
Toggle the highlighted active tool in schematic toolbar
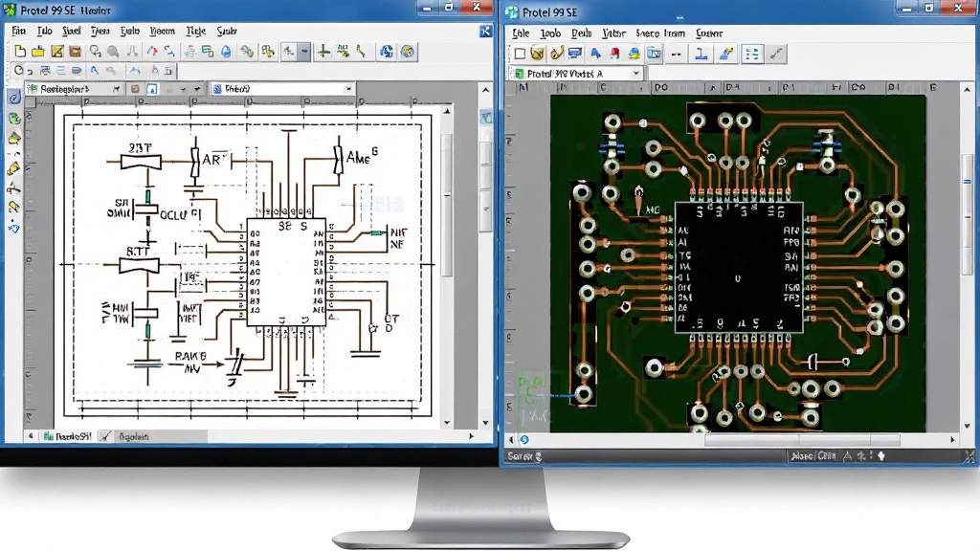click(x=289, y=52)
